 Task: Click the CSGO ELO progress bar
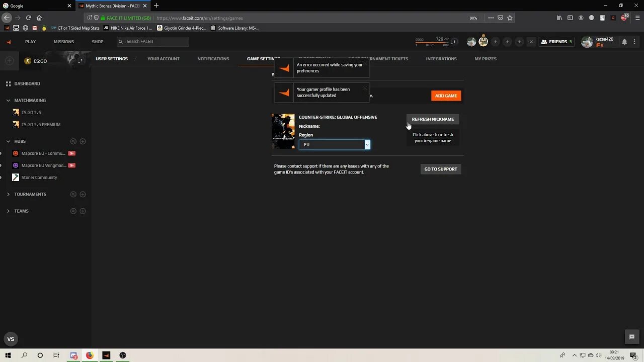(x=432, y=42)
